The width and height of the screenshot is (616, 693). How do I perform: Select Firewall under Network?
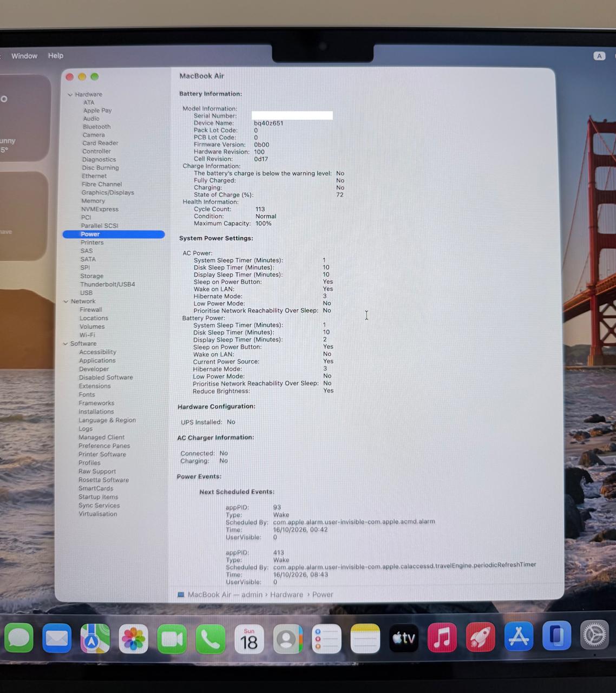(x=91, y=310)
